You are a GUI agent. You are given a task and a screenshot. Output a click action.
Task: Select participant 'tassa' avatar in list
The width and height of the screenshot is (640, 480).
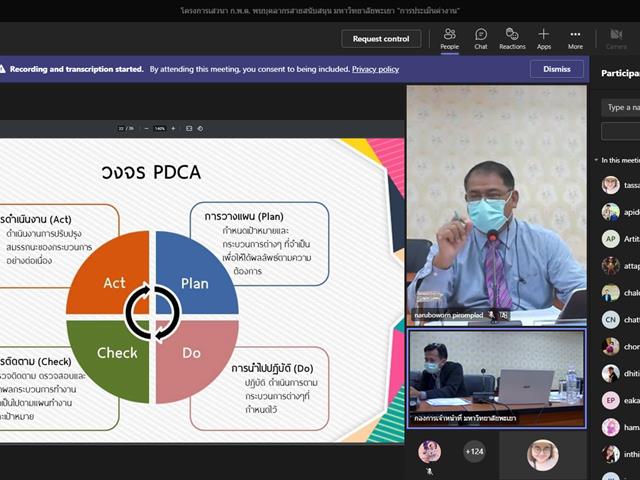pyautogui.click(x=610, y=185)
